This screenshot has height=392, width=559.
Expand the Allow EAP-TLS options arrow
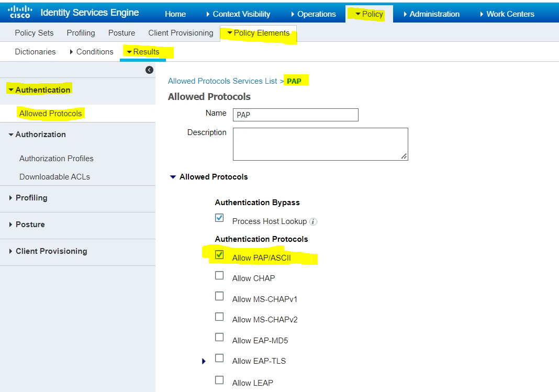204,361
